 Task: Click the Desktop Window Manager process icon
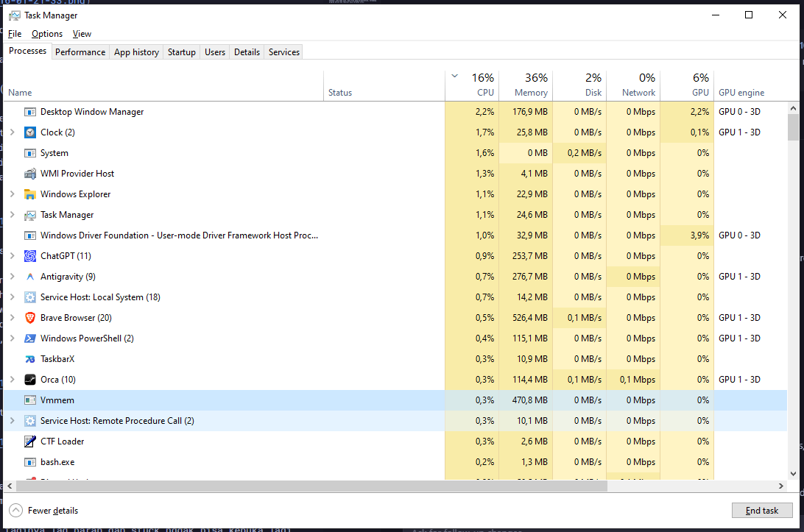pos(30,112)
